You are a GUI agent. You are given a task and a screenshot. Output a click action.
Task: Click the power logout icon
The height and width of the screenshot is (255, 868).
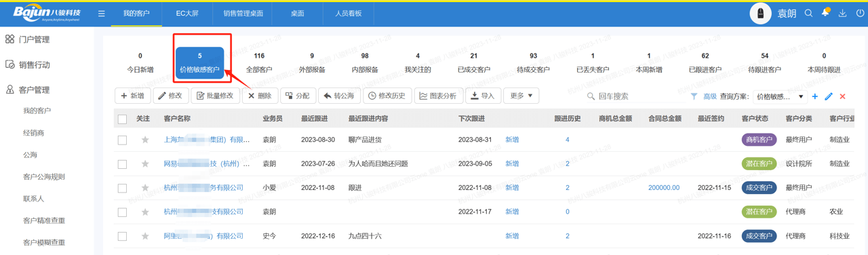[x=860, y=14]
